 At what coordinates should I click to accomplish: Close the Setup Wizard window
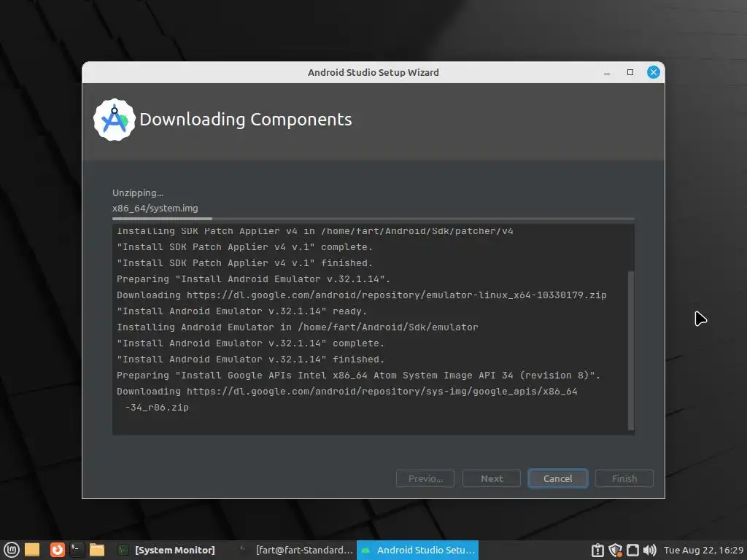click(x=653, y=72)
